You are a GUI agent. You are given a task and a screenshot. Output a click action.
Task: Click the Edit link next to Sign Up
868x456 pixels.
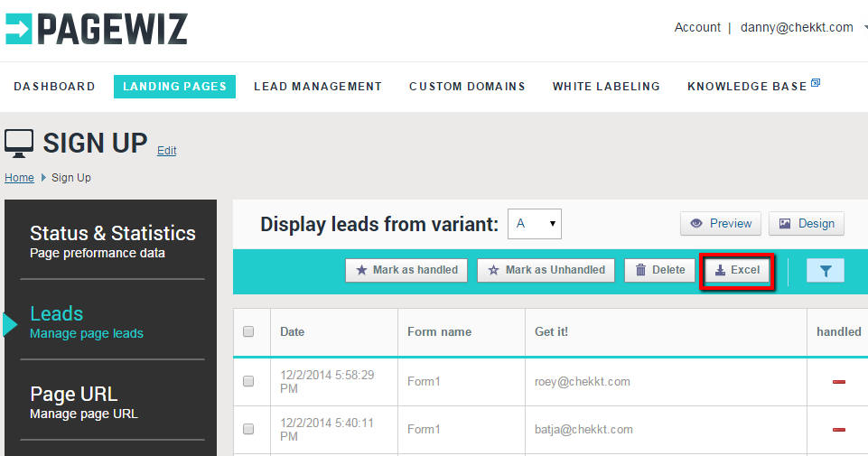pos(166,151)
